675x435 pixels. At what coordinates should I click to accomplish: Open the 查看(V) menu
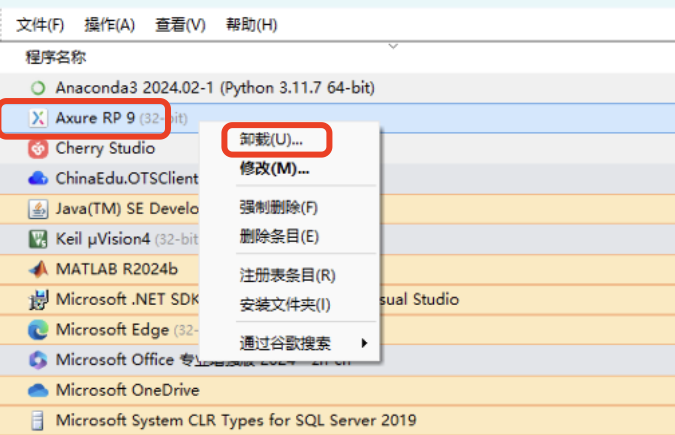(x=180, y=25)
